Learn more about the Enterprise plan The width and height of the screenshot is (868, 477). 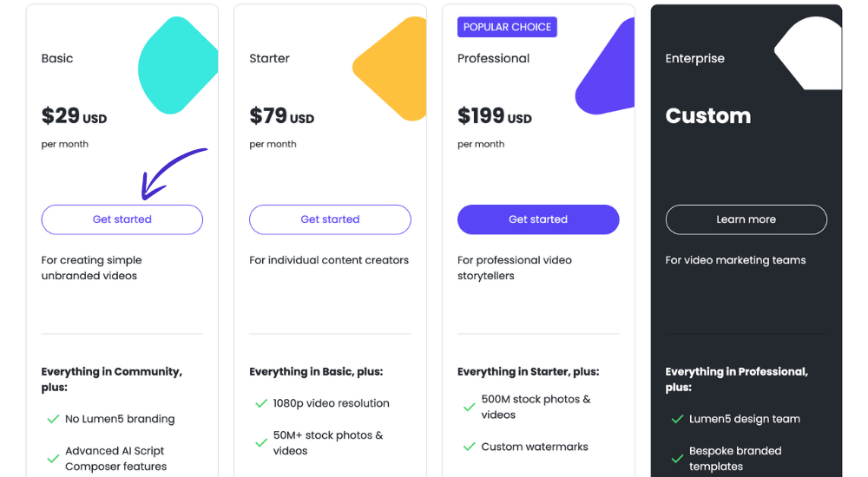746,219
